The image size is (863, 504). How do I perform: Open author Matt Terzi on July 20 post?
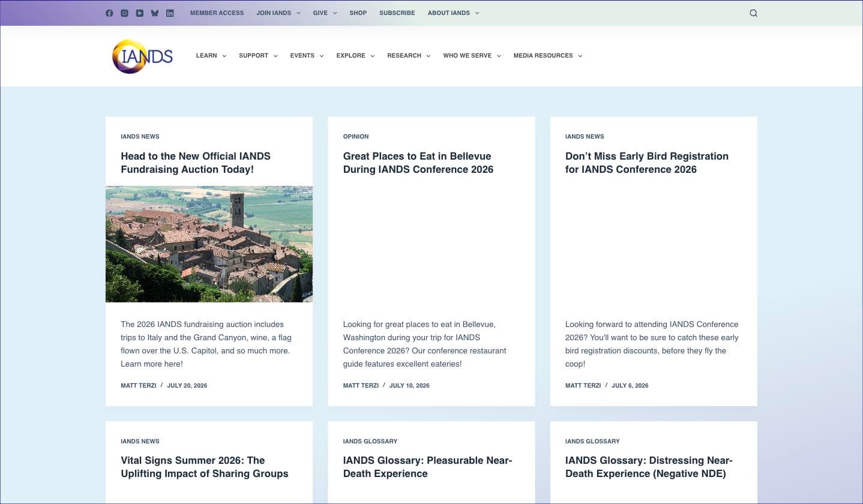[138, 385]
